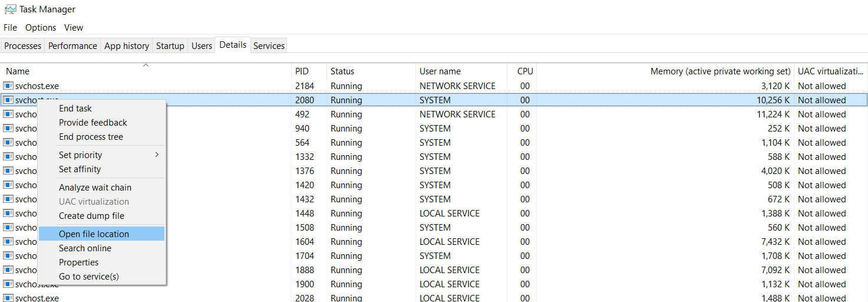This screenshot has height=302, width=868.
Task: Click the Task Manager title bar icon
Action: 10,9
